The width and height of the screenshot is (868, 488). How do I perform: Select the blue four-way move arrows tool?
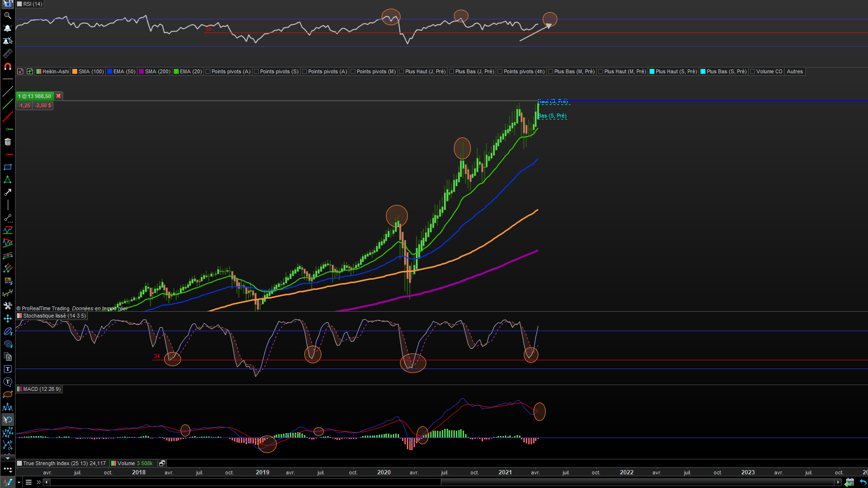coord(7,319)
